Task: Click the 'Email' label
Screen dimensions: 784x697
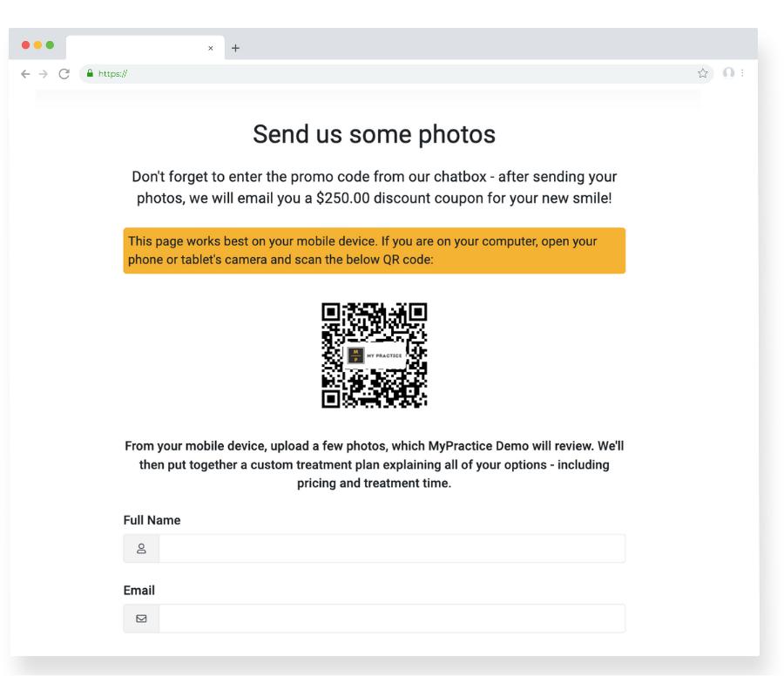Action: (139, 591)
